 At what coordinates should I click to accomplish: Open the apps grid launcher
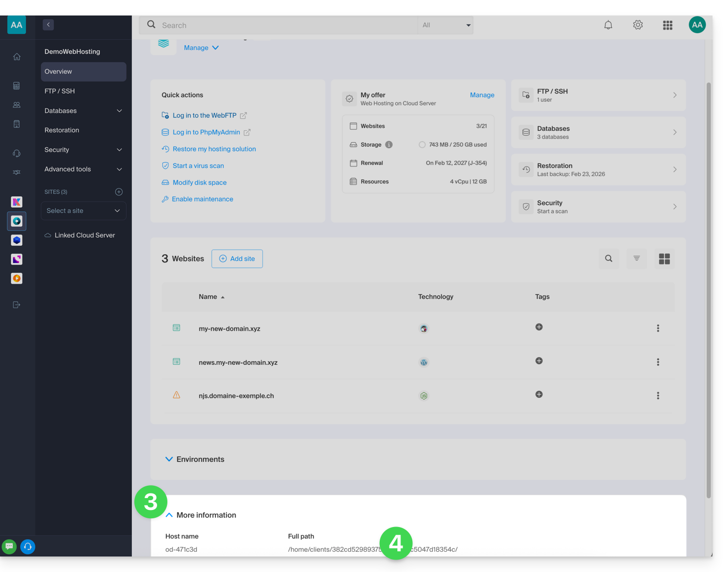668,25
